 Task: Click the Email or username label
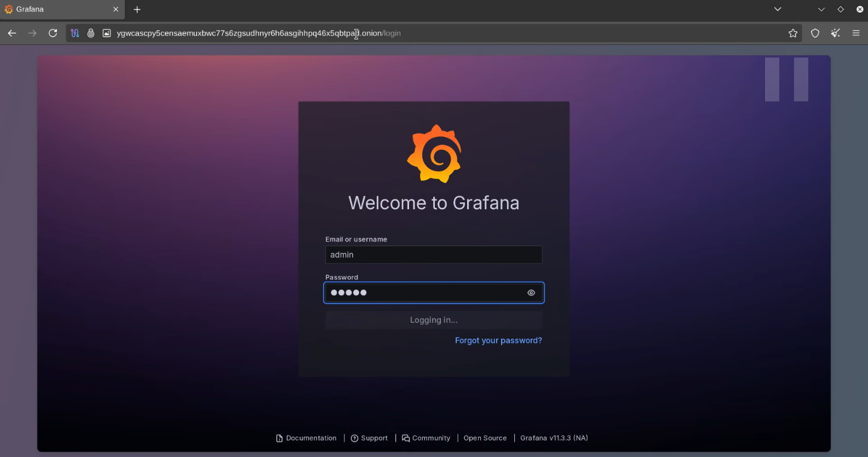click(356, 239)
